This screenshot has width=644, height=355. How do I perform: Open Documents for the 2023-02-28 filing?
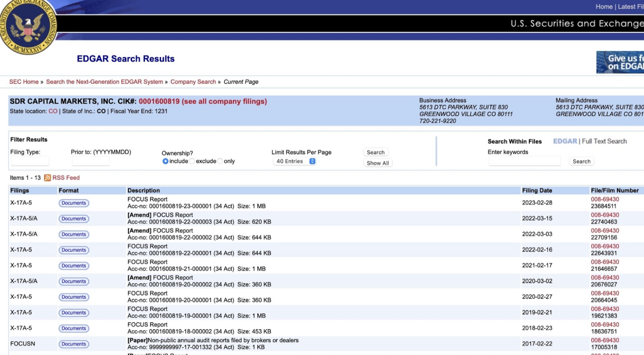tap(74, 203)
